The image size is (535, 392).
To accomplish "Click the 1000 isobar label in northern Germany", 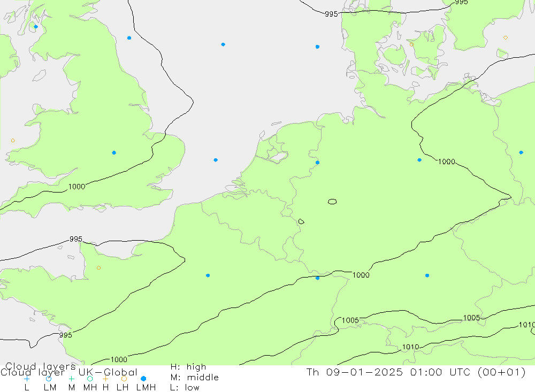I will pos(447,162).
